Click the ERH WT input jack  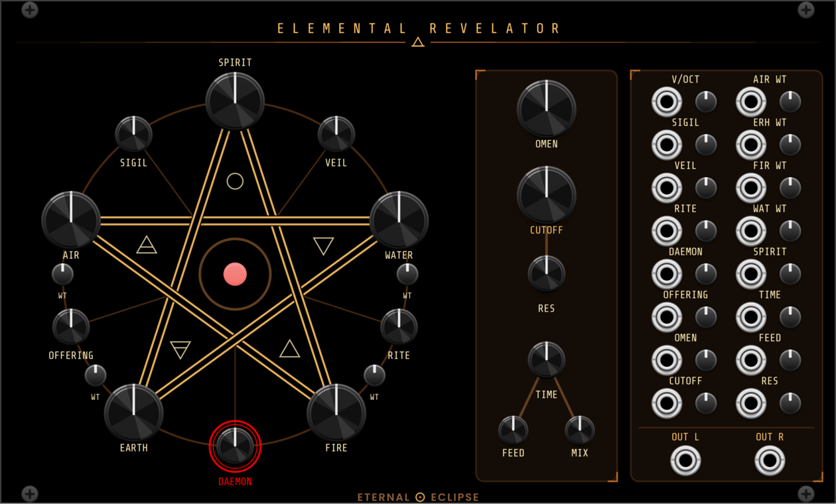[751, 145]
